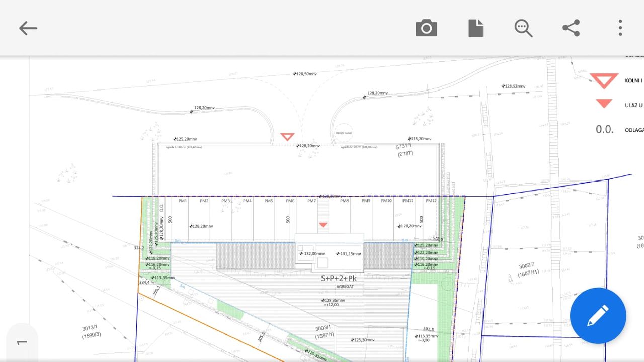644x362 pixels.
Task: Tap the share icon
Action: (571, 28)
